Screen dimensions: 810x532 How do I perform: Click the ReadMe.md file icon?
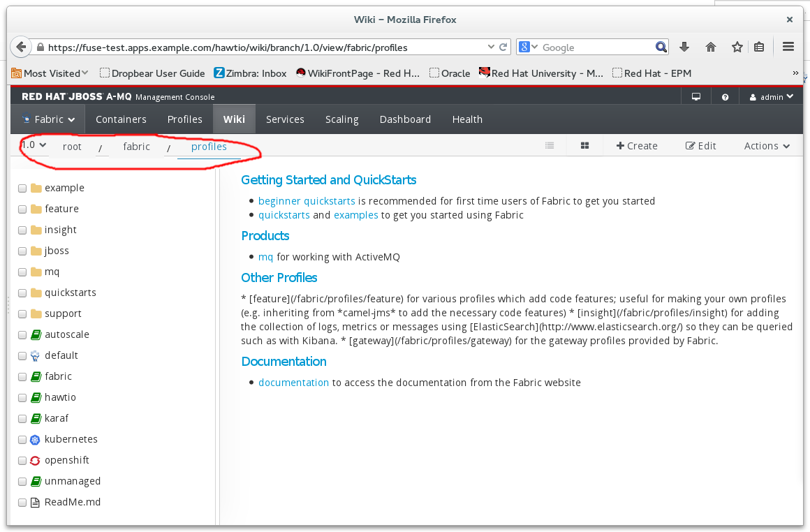click(x=35, y=502)
